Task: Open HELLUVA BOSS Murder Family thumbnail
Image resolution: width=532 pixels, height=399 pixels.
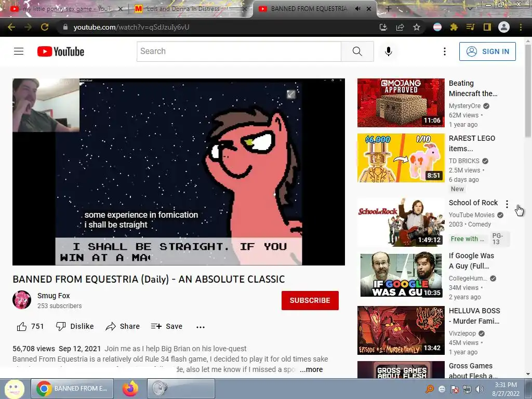Action: tap(401, 330)
